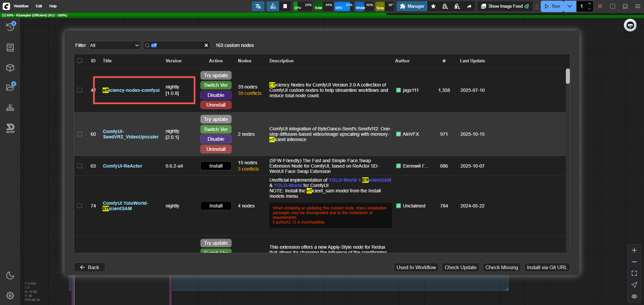
Task: Open the hamburger menu at top right
Action: 638,6
